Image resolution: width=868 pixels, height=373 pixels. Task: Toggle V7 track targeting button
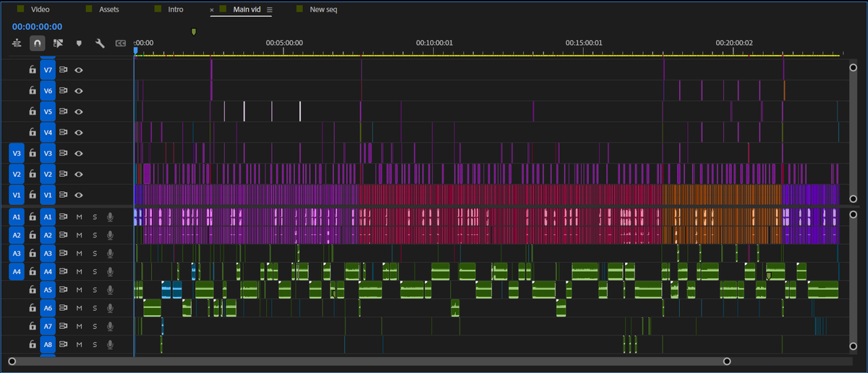click(48, 70)
